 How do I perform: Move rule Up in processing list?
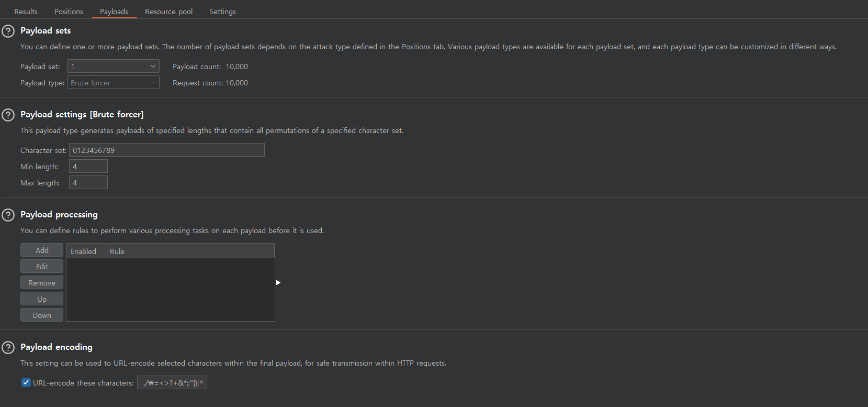[42, 299]
